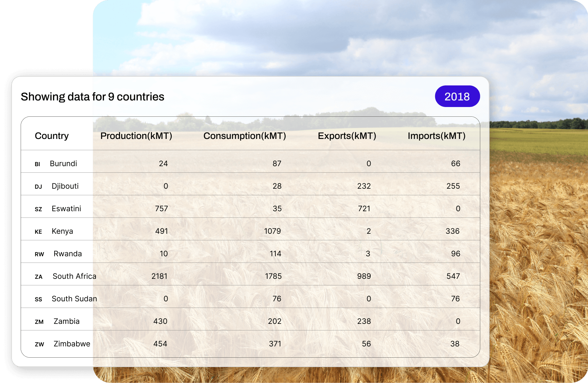The width and height of the screenshot is (588, 383).
Task: Click the South Sudan SS code icon
Action: coord(38,299)
